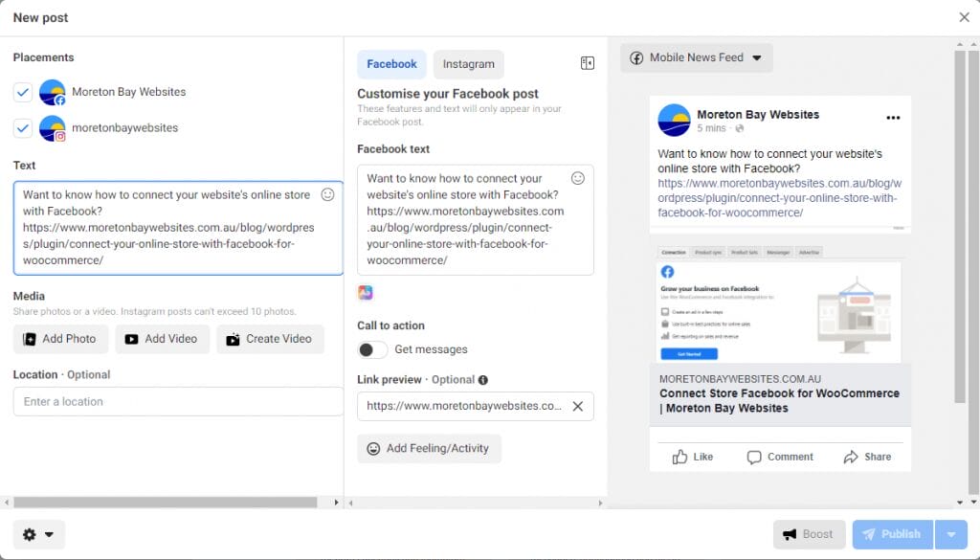Click right arrow of left panel scrollbar
Screen dimensions: 980x560
pyautogui.click(x=336, y=503)
